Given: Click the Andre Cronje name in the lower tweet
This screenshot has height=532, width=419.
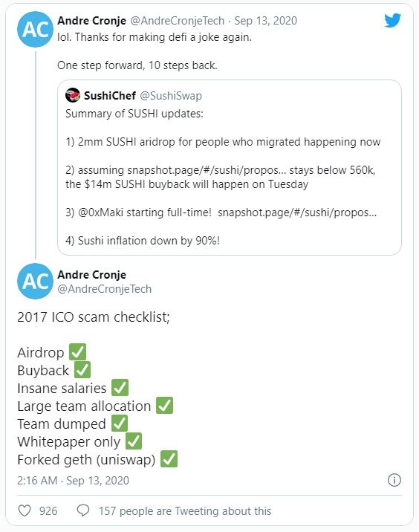Looking at the screenshot, I should [91, 274].
